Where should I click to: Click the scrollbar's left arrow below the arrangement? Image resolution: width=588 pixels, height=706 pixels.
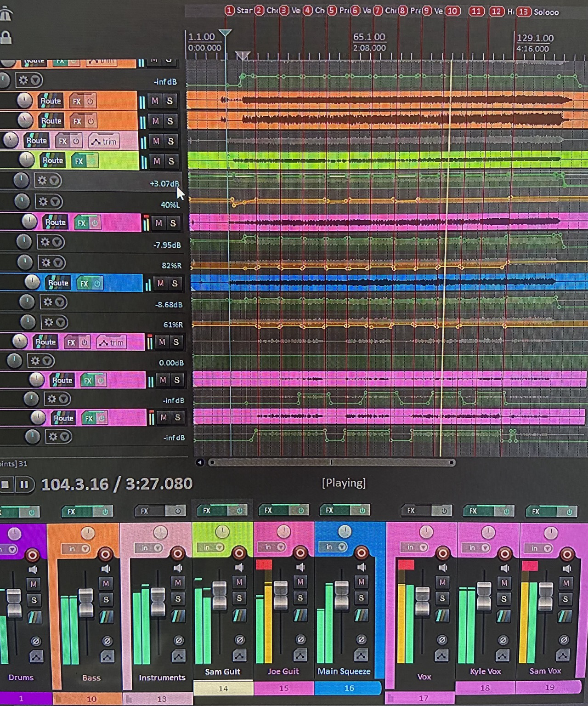(199, 462)
